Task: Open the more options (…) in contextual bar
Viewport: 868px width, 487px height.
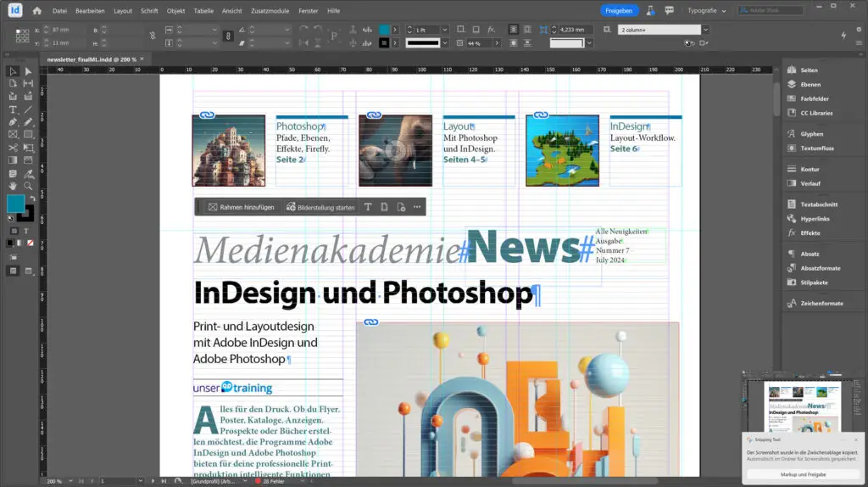Action: tap(417, 207)
